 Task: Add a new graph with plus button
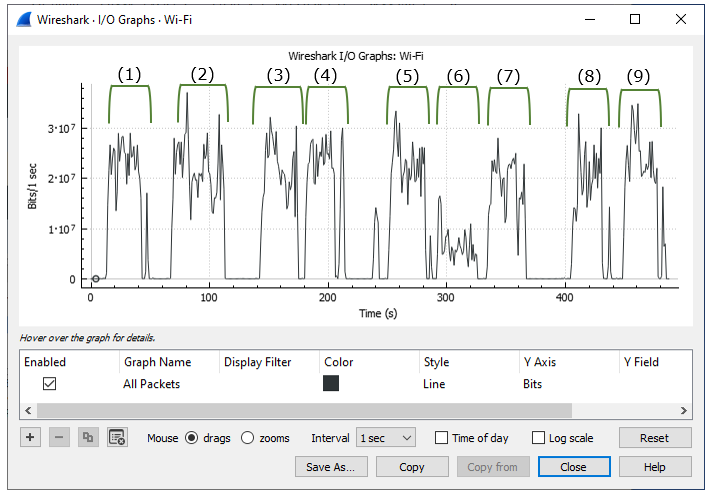click(x=30, y=437)
